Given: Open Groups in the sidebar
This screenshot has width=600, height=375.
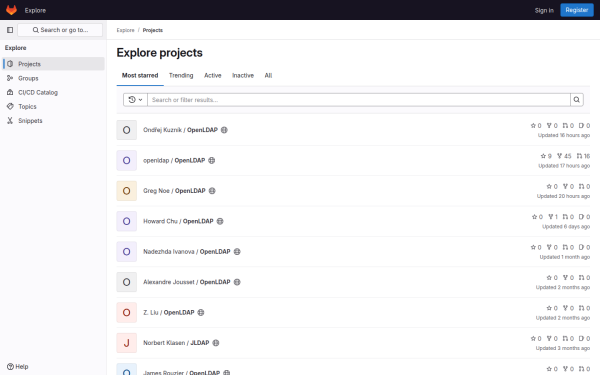Looking at the screenshot, I should (54, 78).
